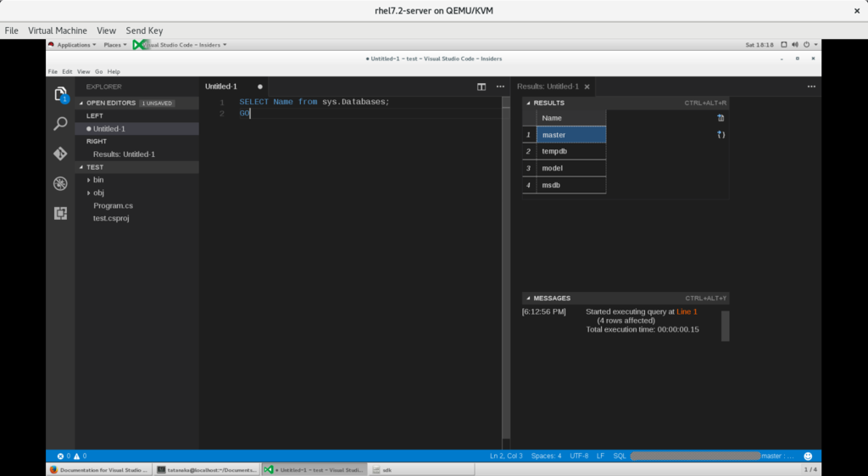Select the msdb cell in results

pyautogui.click(x=571, y=185)
